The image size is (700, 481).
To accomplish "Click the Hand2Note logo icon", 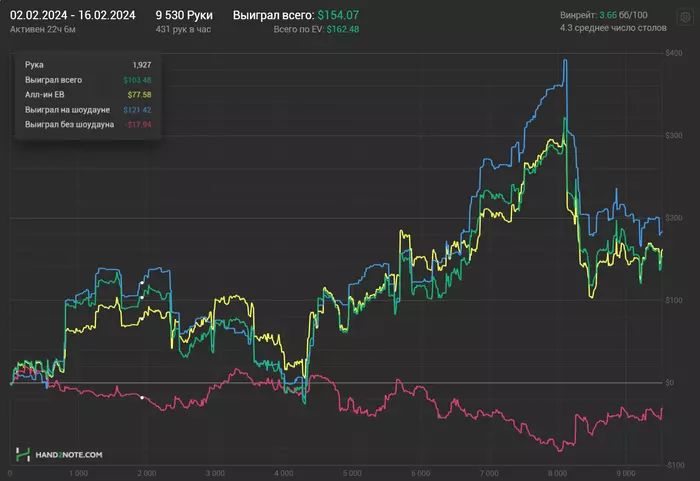I will pos(21,455).
